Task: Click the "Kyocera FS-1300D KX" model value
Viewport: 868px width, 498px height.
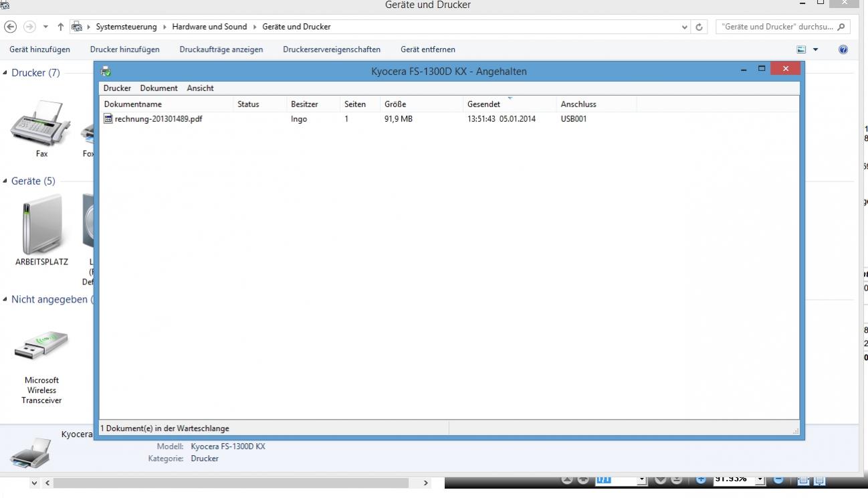Action: coord(228,446)
